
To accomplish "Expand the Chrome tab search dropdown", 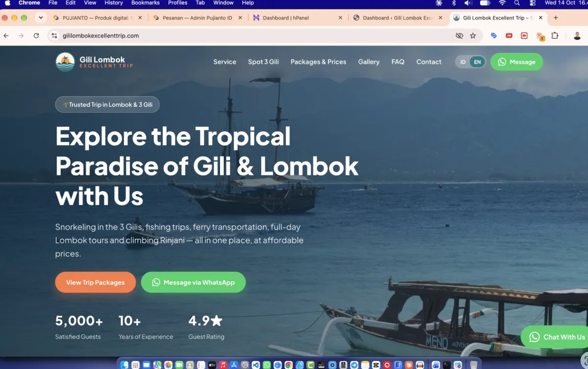I will click(x=41, y=18).
